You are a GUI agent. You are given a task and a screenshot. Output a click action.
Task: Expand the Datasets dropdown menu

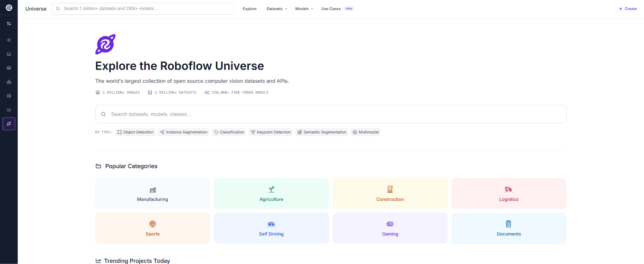click(x=277, y=9)
